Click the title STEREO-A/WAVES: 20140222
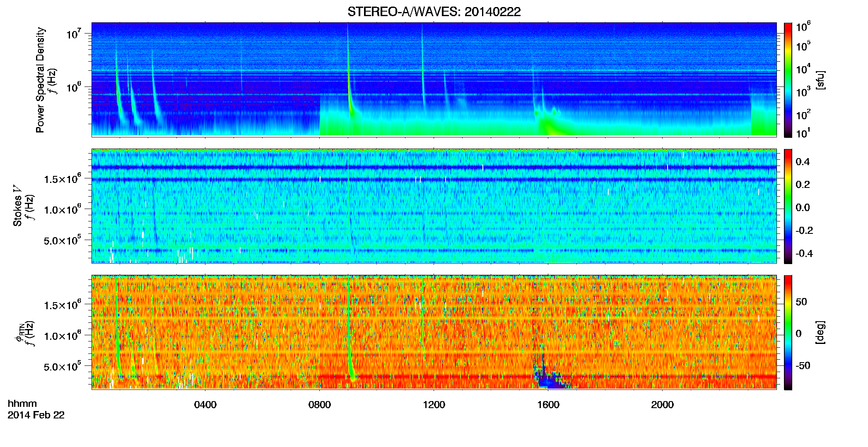This screenshot has width=868, height=447. 434,12
